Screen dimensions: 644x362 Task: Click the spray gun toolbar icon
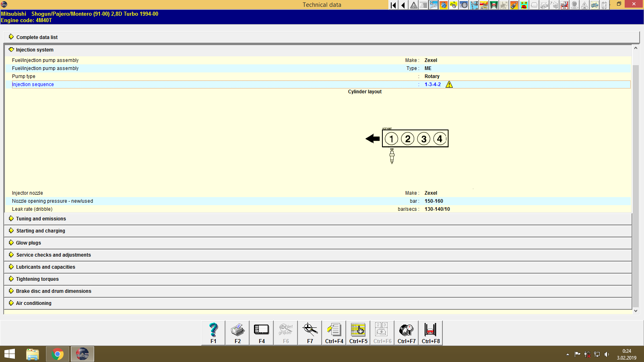click(513, 5)
